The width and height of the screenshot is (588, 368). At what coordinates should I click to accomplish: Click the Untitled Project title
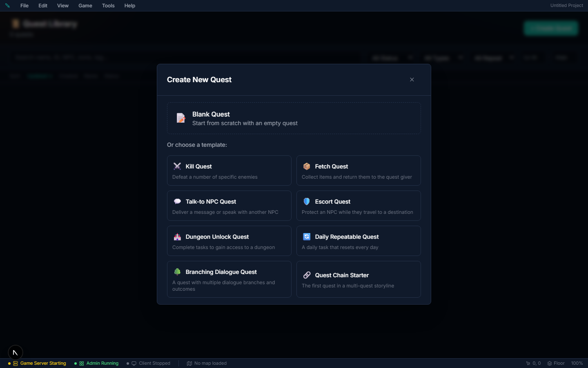coord(566,5)
